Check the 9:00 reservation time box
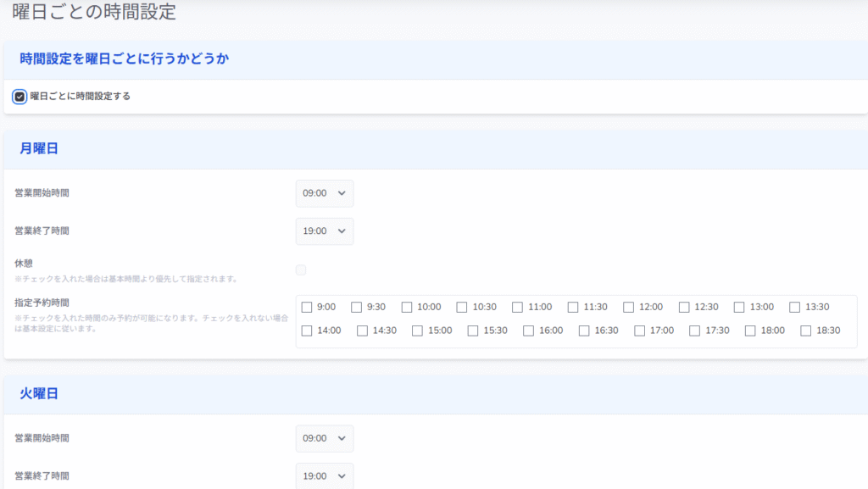Viewport: 868px width, 489px height. tap(307, 307)
